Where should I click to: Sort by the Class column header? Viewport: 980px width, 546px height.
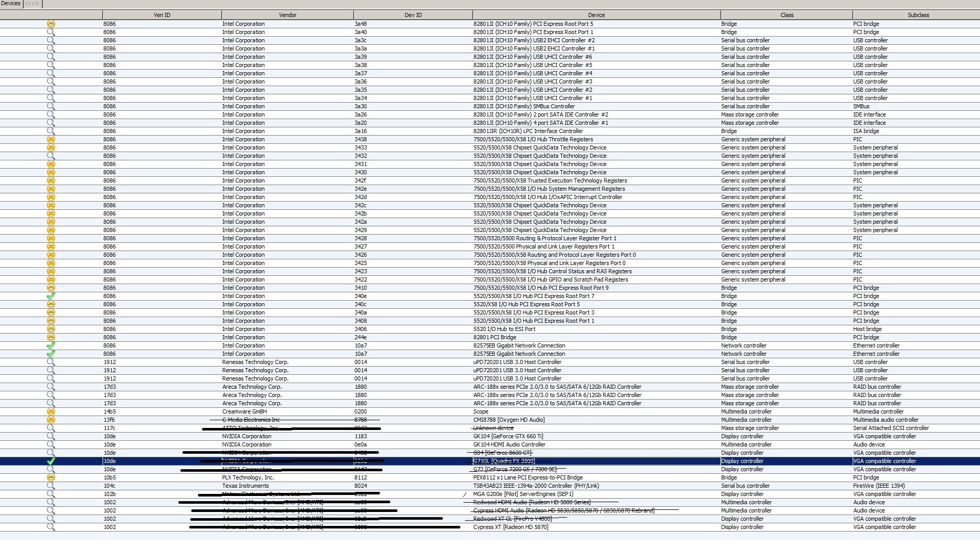point(787,15)
